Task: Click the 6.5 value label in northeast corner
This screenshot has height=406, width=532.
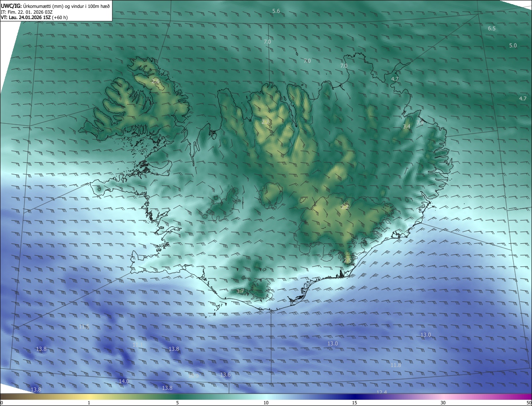Action: click(492, 29)
